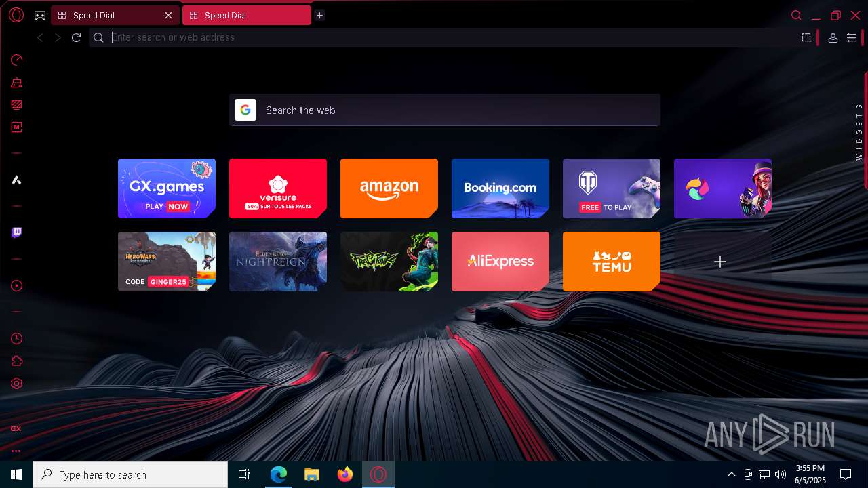The image size is (868, 488).
Task: Open the Verisure speed dial tile
Action: (278, 188)
